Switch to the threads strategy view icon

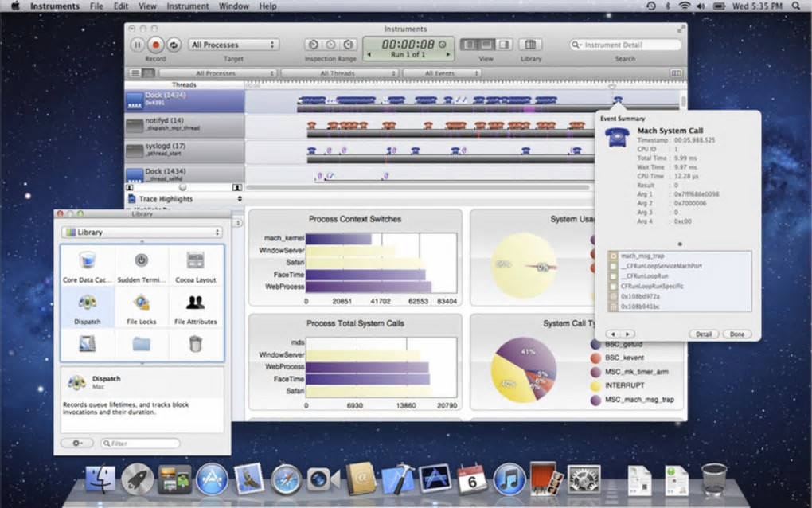[148, 73]
